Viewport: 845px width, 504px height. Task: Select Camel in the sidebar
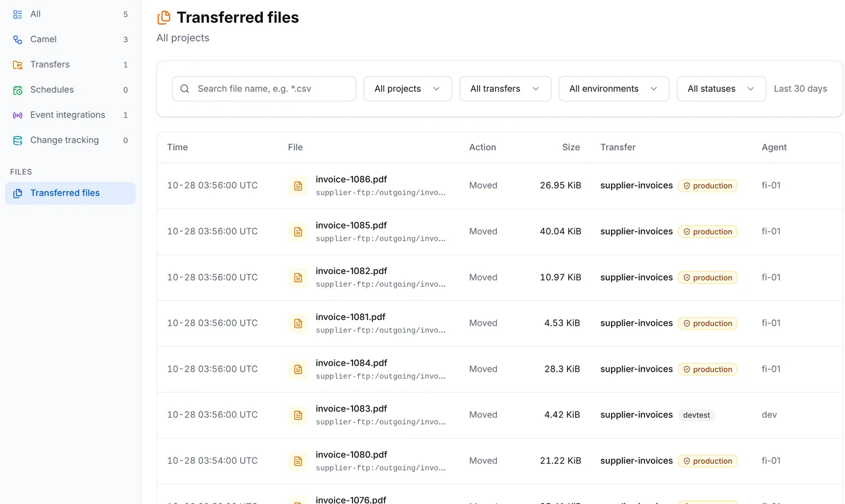pos(70,39)
